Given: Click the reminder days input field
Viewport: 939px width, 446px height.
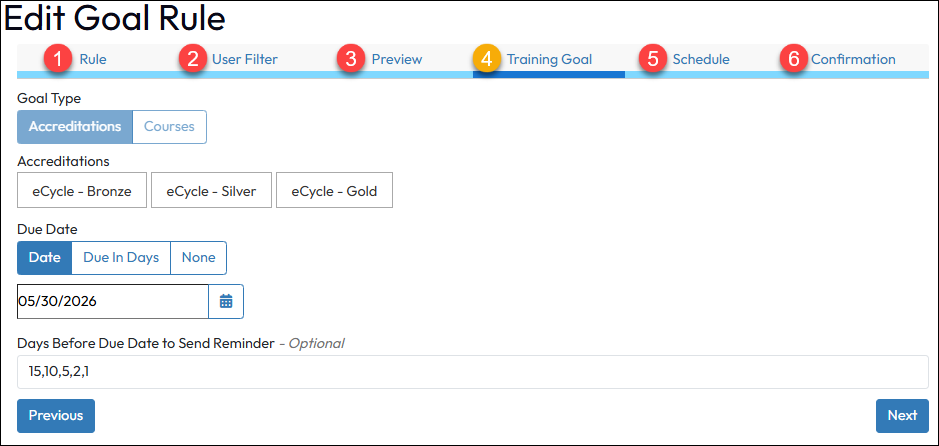Looking at the screenshot, I should [472, 373].
